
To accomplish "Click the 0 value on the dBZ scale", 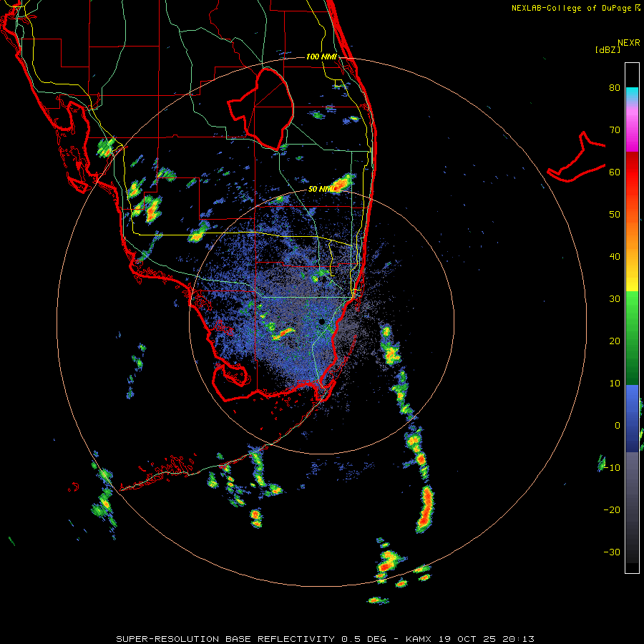I will [618, 426].
